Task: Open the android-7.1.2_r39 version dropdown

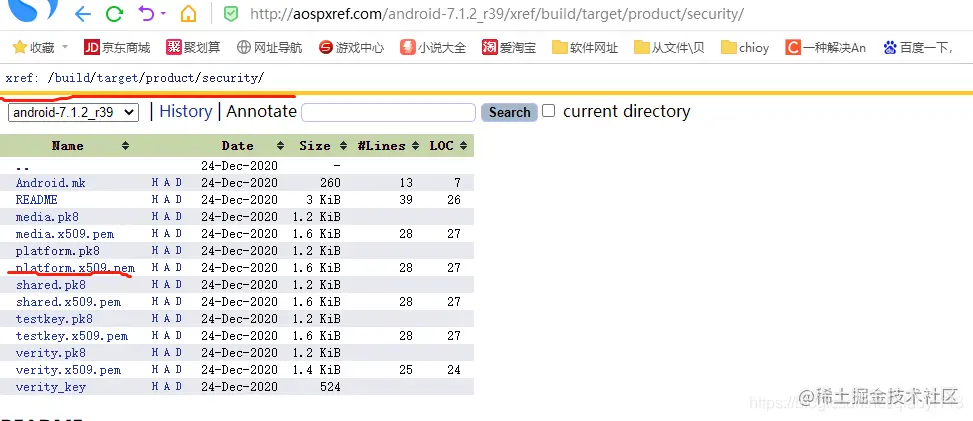Action: [x=73, y=112]
